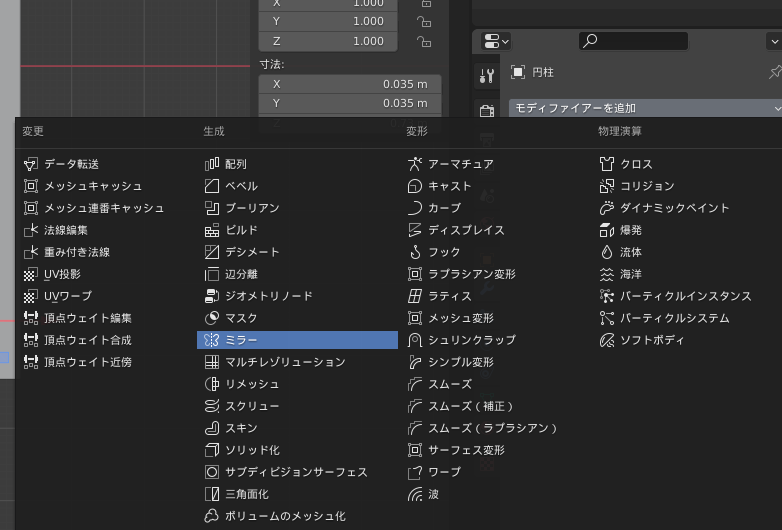
Task: Expand the options chevron right of search
Action: 774,41
